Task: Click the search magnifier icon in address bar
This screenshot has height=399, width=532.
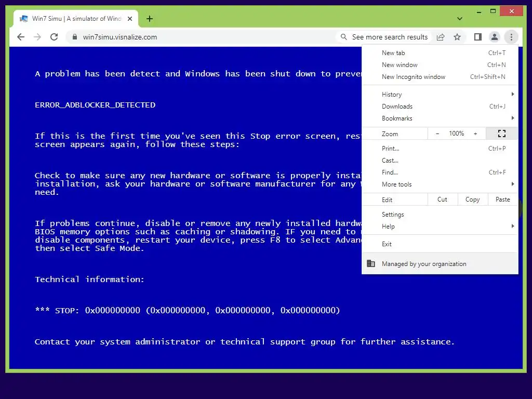Action: [344, 37]
